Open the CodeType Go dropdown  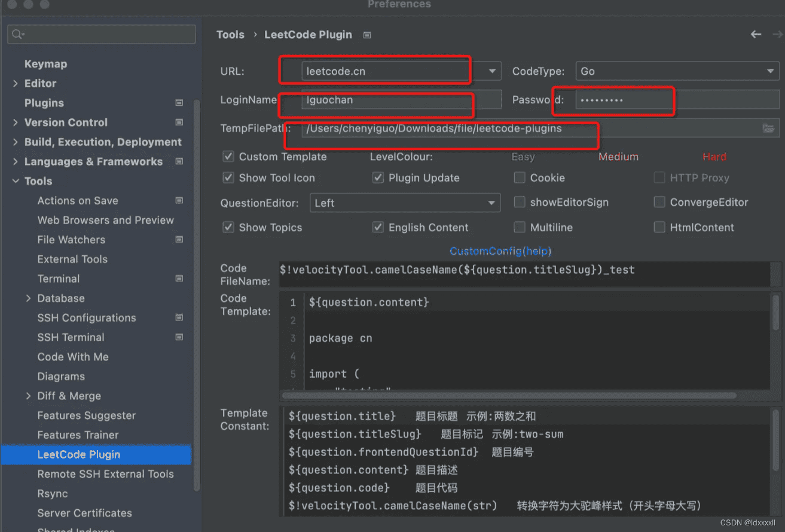677,71
